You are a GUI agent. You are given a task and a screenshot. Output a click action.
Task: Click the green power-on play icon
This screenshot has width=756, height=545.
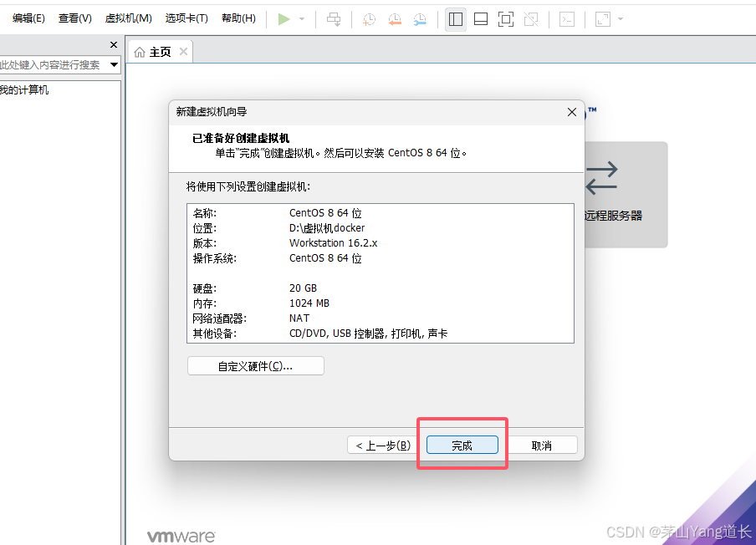pos(284,19)
